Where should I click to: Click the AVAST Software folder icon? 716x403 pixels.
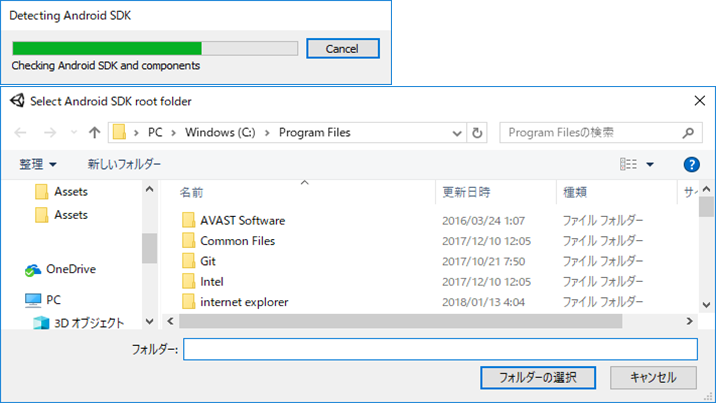click(x=188, y=220)
